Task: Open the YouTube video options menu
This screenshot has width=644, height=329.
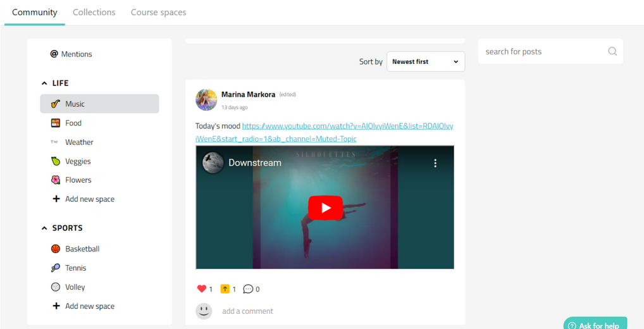Action: point(435,163)
